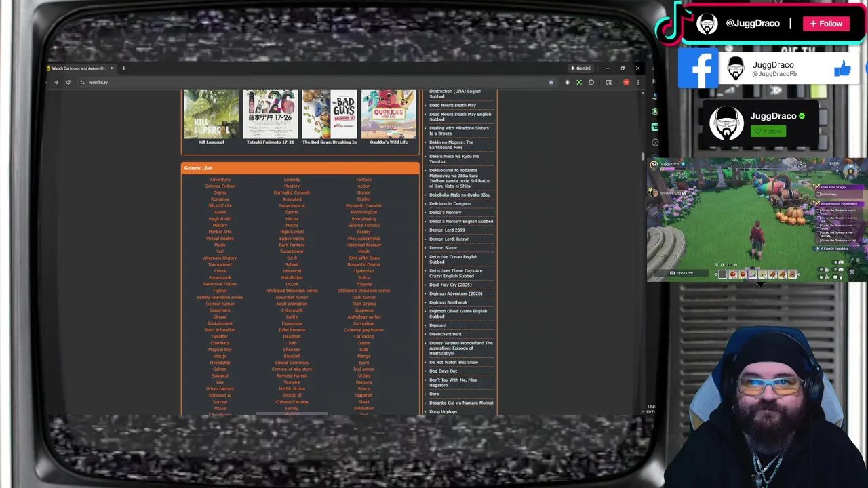
Task: Click the browser forward arrow
Action: tap(56, 82)
